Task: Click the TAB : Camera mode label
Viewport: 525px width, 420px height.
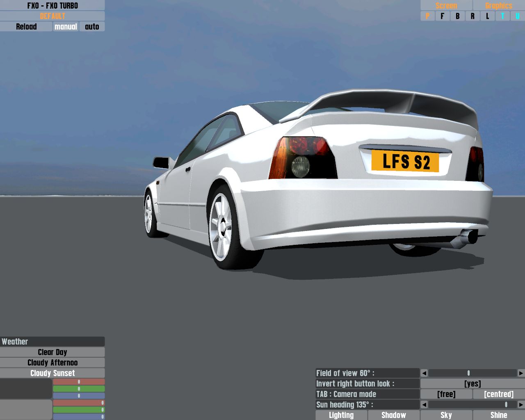Action: pos(367,394)
